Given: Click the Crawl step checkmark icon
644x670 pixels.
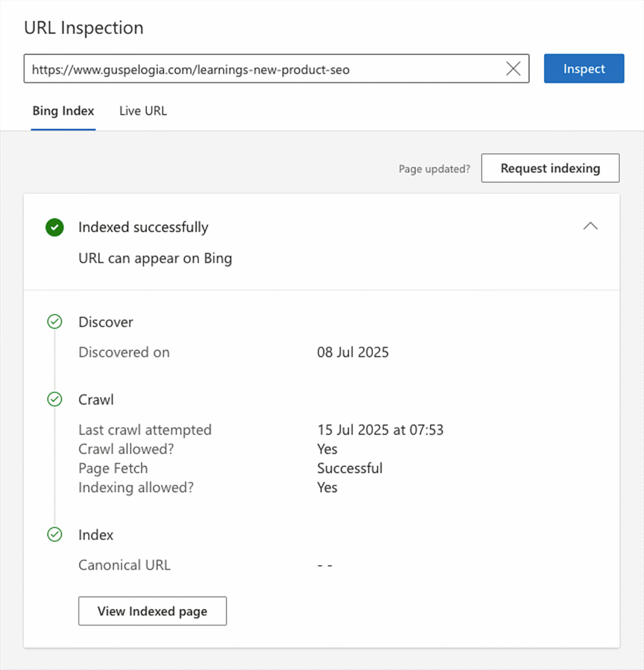Looking at the screenshot, I should click(x=55, y=399).
